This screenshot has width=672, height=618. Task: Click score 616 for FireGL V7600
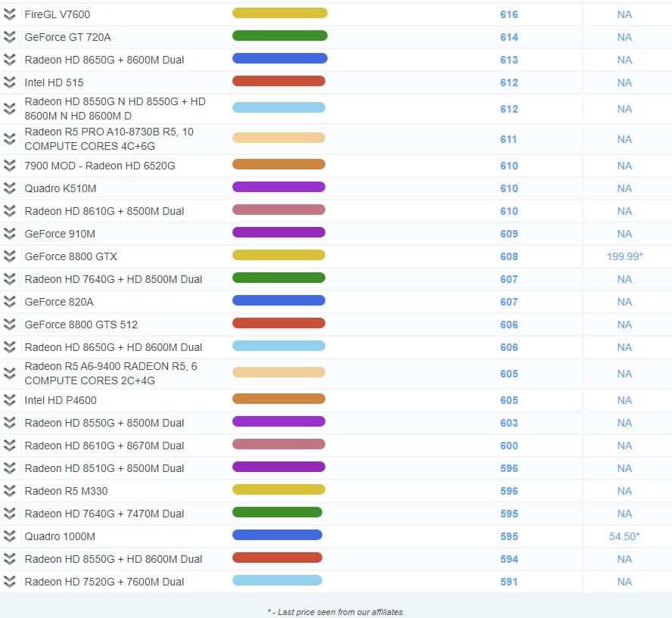coord(509,14)
